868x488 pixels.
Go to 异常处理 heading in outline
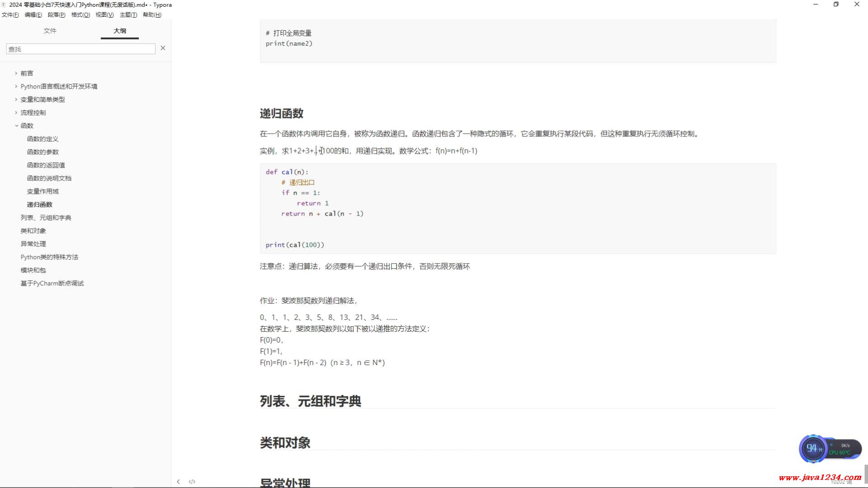point(33,244)
